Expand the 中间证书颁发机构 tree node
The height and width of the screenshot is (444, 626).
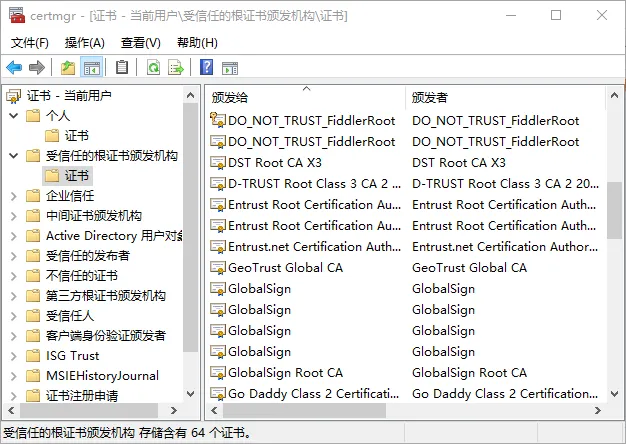point(14,216)
